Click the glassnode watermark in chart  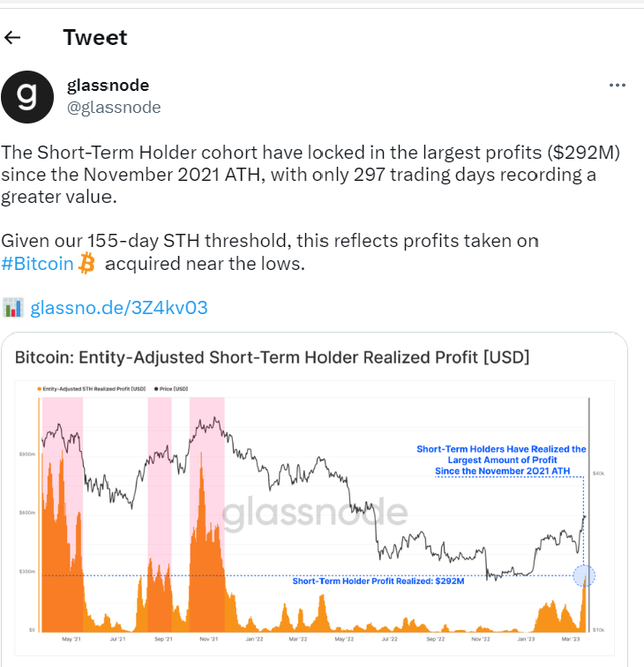pyautogui.click(x=315, y=513)
